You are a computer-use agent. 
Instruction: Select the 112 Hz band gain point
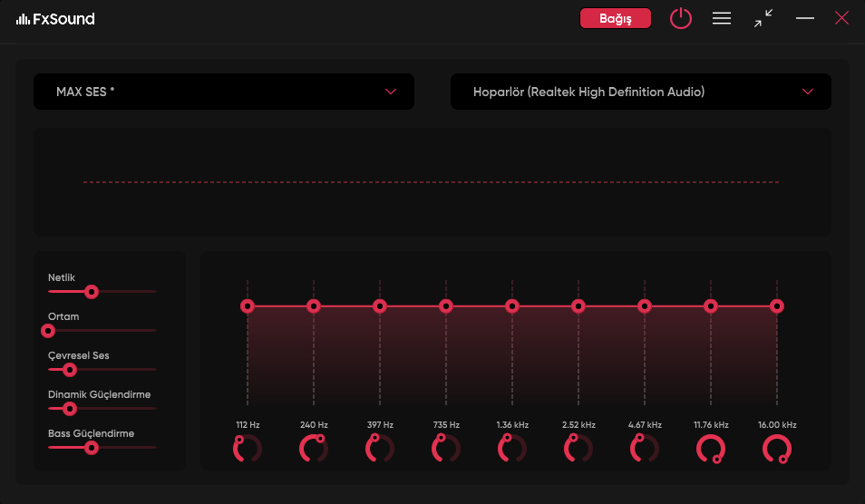pos(248,306)
